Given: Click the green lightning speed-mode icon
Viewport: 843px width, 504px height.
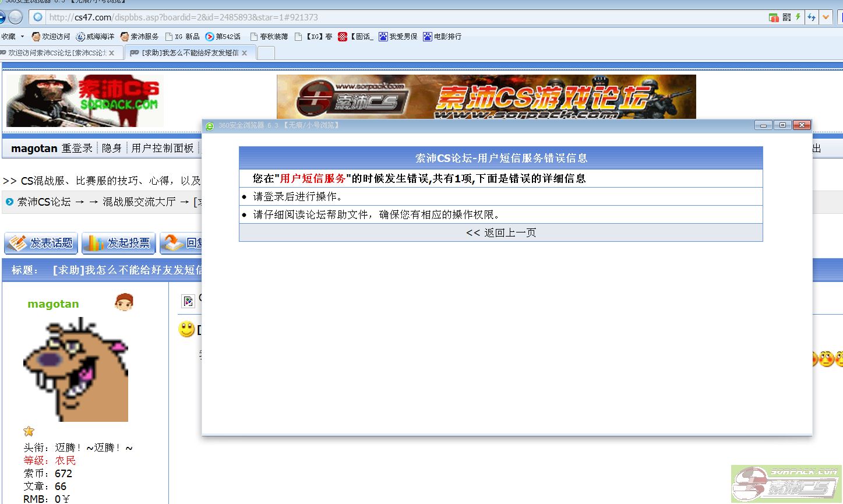Looking at the screenshot, I should (x=798, y=17).
